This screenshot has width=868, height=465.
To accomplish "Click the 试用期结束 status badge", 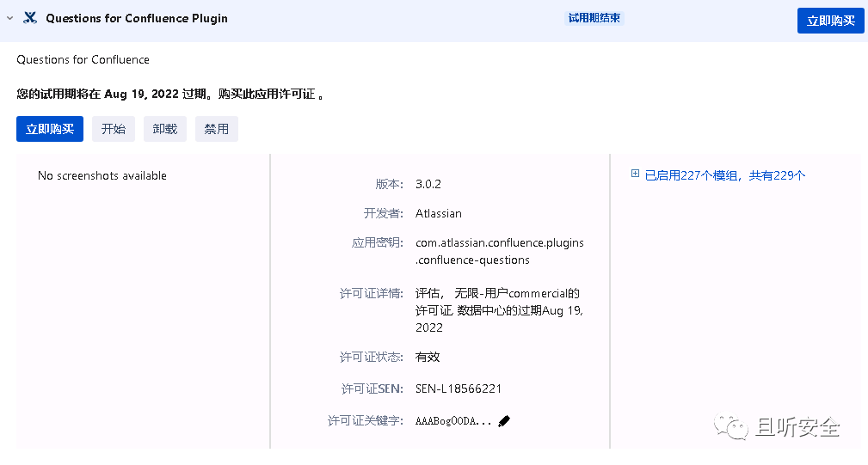I will 594,18.
